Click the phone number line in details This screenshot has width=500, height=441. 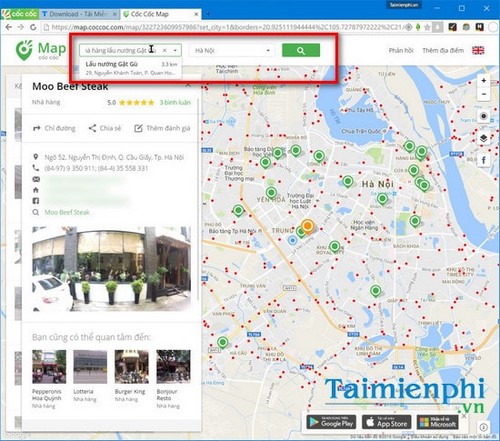tap(96, 168)
